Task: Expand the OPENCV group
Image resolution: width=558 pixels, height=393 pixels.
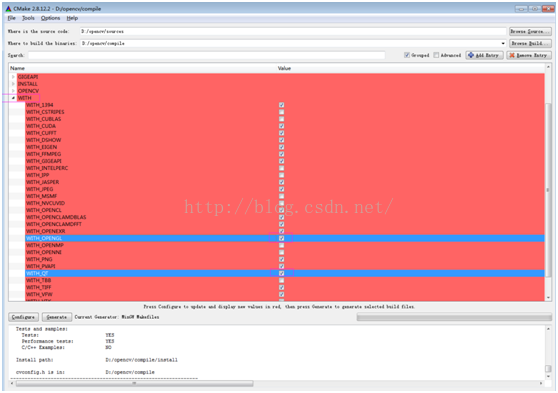Action: point(13,91)
